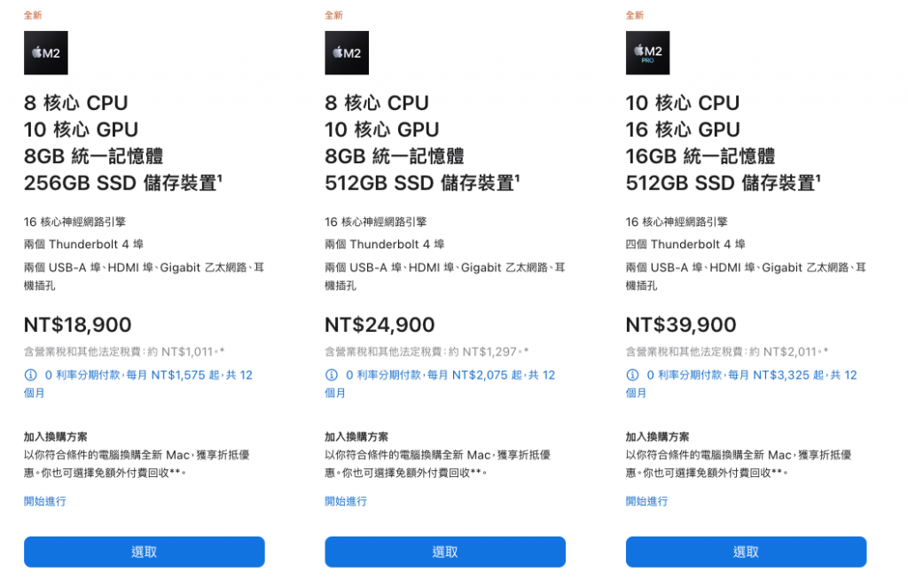Click the info icon beside the NT$1,575 installment
The image size is (908, 588).
pos(31,375)
